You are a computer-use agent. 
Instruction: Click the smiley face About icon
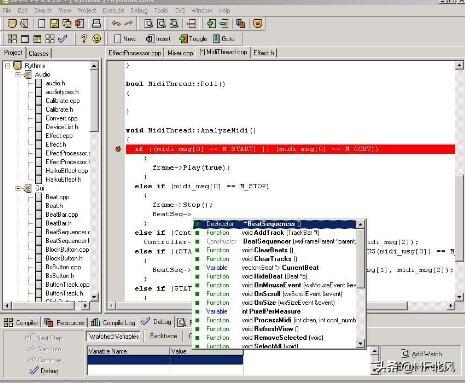[97, 39]
